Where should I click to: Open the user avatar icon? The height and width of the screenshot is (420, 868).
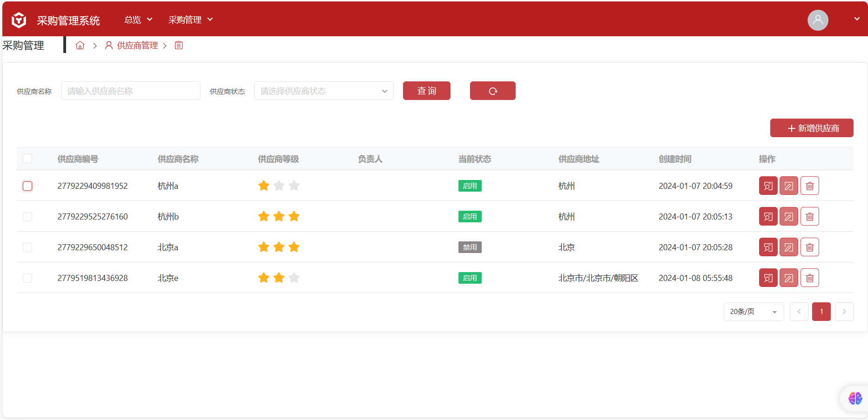818,20
